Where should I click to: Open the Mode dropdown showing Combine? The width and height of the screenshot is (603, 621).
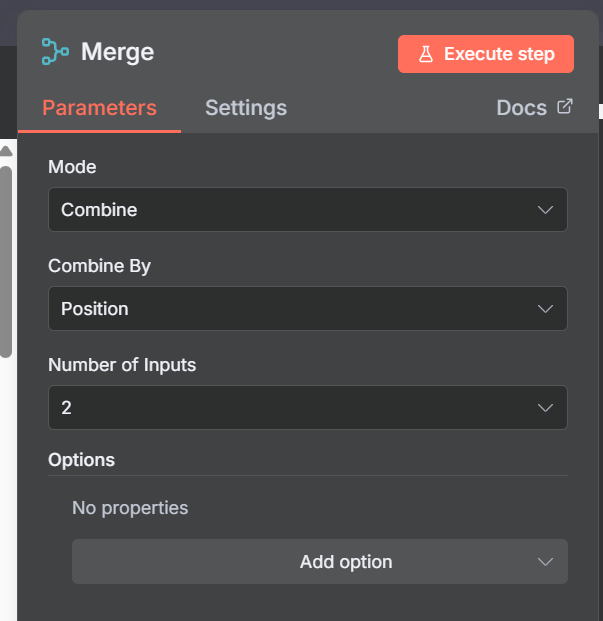point(300,210)
